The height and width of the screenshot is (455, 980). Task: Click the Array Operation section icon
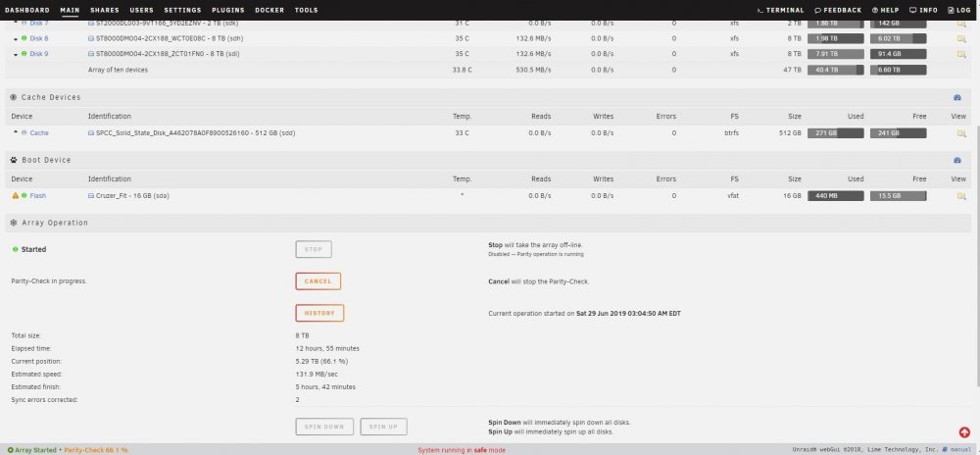[x=14, y=223]
